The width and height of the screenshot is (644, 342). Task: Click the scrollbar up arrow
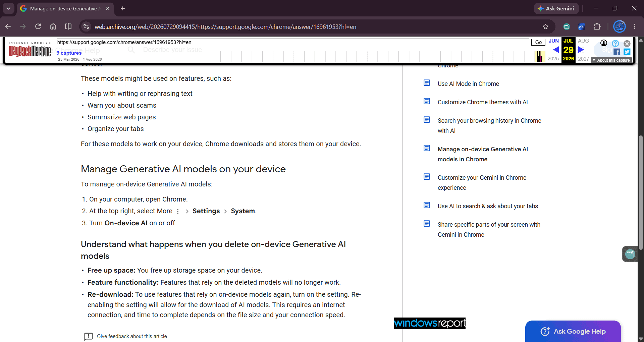641,40
